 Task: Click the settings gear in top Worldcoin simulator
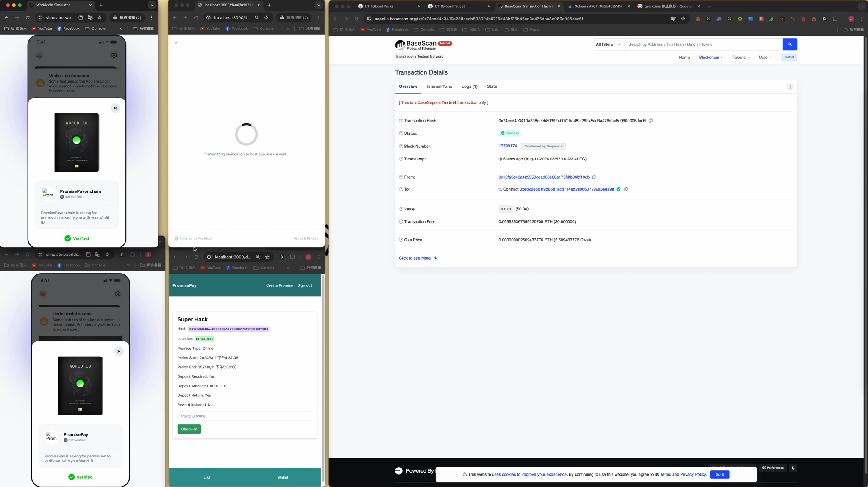click(114, 55)
